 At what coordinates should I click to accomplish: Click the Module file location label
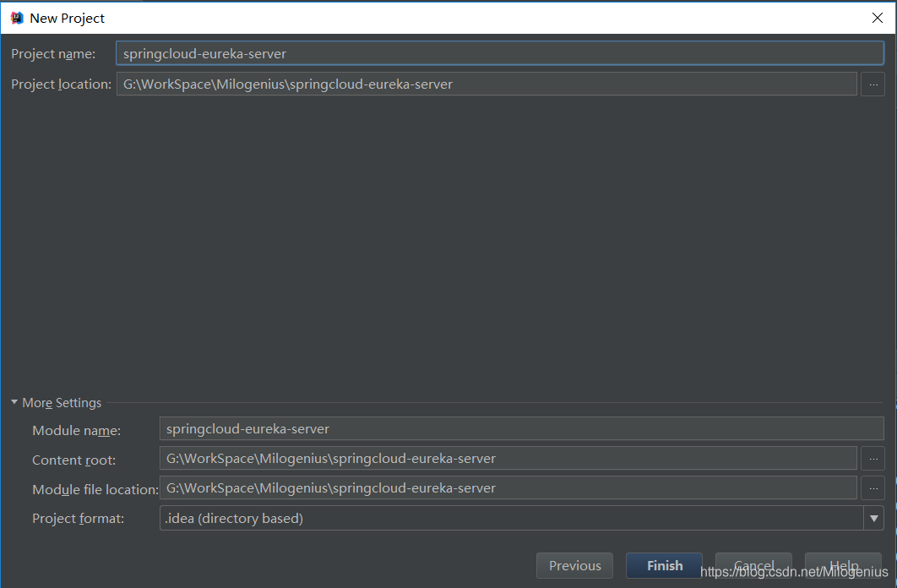[95, 490]
